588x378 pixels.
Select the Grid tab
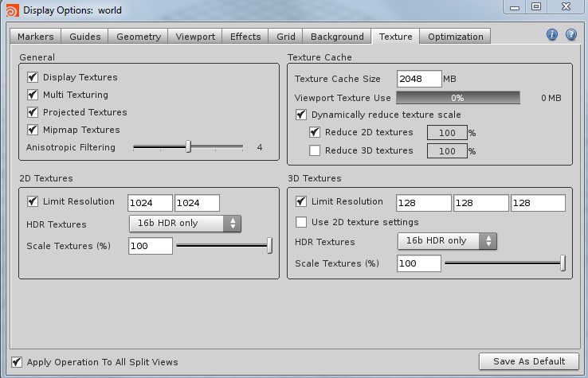[x=286, y=37]
